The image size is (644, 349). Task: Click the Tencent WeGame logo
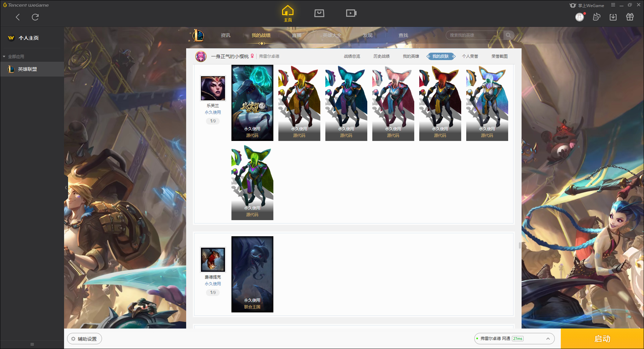pos(26,5)
